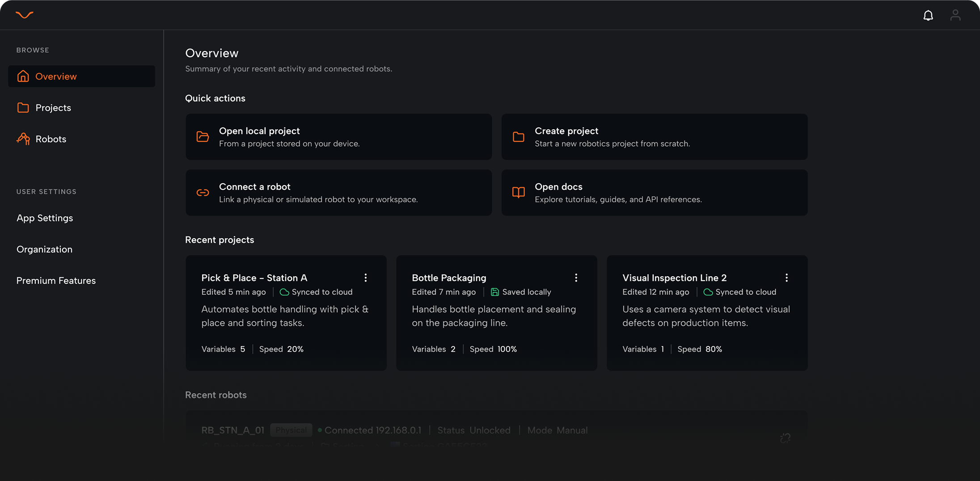Open the Organization settings page

pyautogui.click(x=44, y=249)
